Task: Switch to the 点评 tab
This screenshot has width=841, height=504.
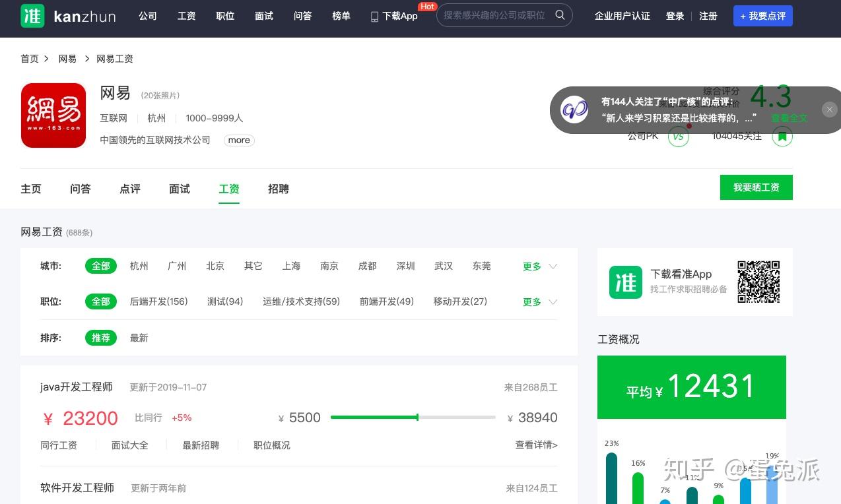Action: click(130, 189)
